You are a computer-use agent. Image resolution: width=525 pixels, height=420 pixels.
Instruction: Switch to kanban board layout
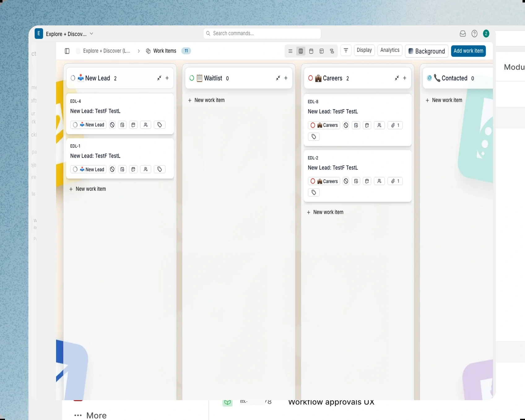301,51
